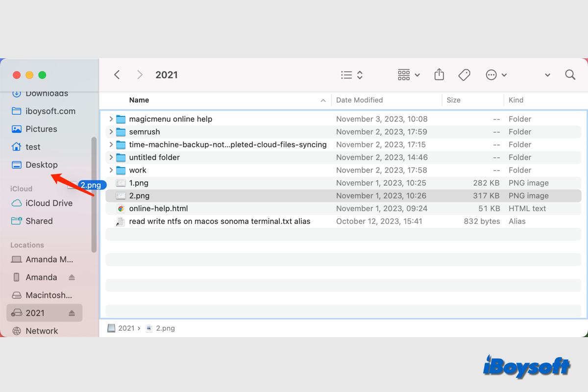The height and width of the screenshot is (392, 588).
Task: Click the list view icon
Action: 347,74
